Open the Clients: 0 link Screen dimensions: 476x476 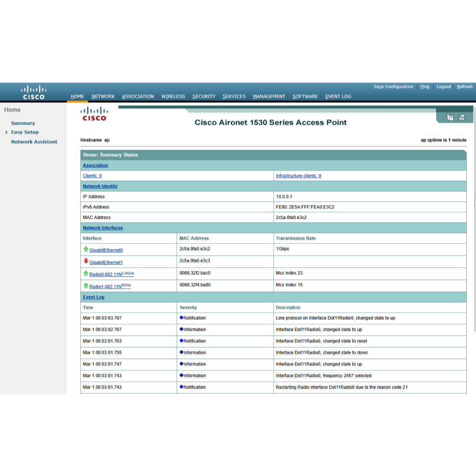coord(92,176)
